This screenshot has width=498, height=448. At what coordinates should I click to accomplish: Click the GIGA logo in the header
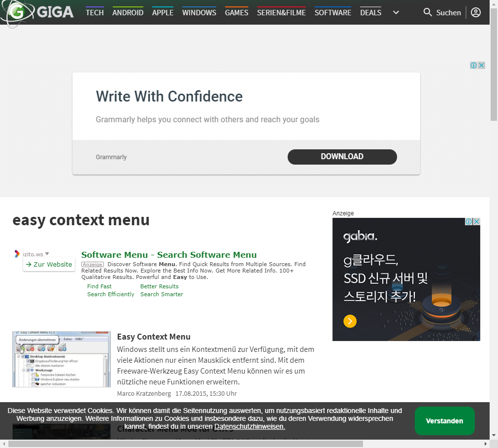coord(37,13)
